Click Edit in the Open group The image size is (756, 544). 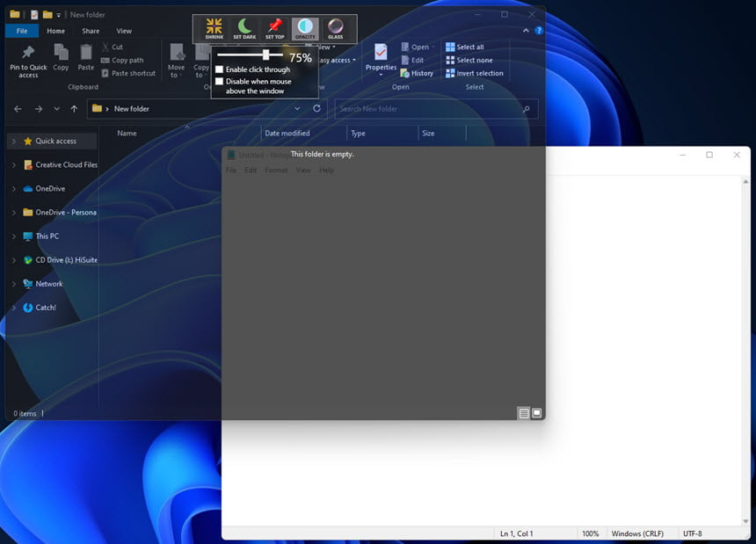click(x=412, y=61)
